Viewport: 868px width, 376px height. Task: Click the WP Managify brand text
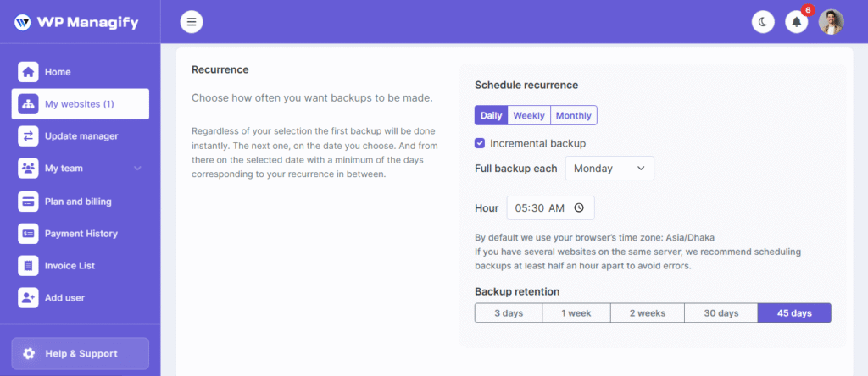pos(87,23)
